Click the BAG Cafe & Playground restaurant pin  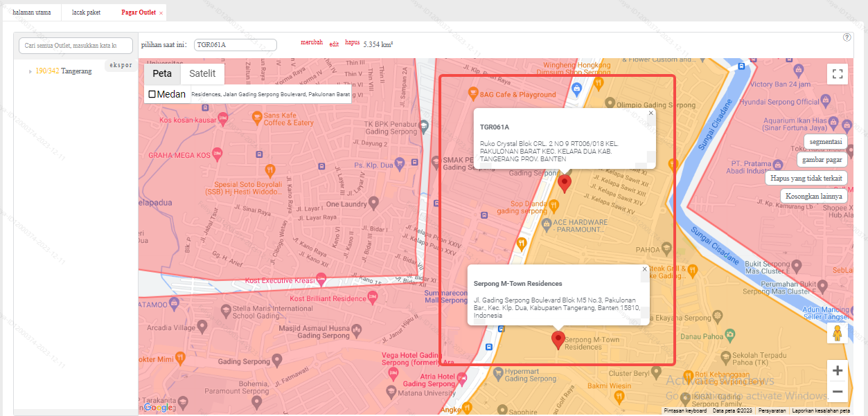pyautogui.click(x=472, y=93)
